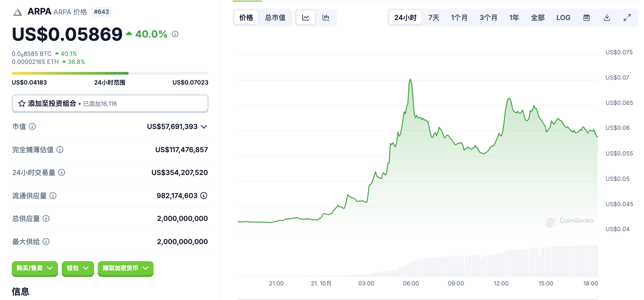Expand the market cap value chevron

tap(204, 127)
